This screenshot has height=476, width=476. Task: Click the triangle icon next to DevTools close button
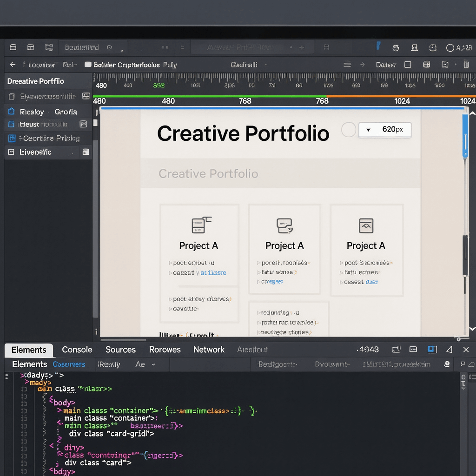450,350
